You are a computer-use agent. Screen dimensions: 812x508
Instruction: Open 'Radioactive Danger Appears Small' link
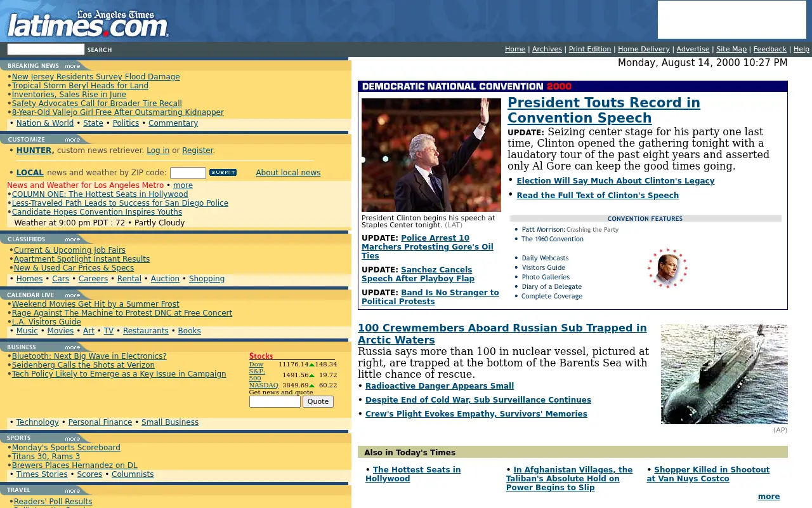point(440,386)
